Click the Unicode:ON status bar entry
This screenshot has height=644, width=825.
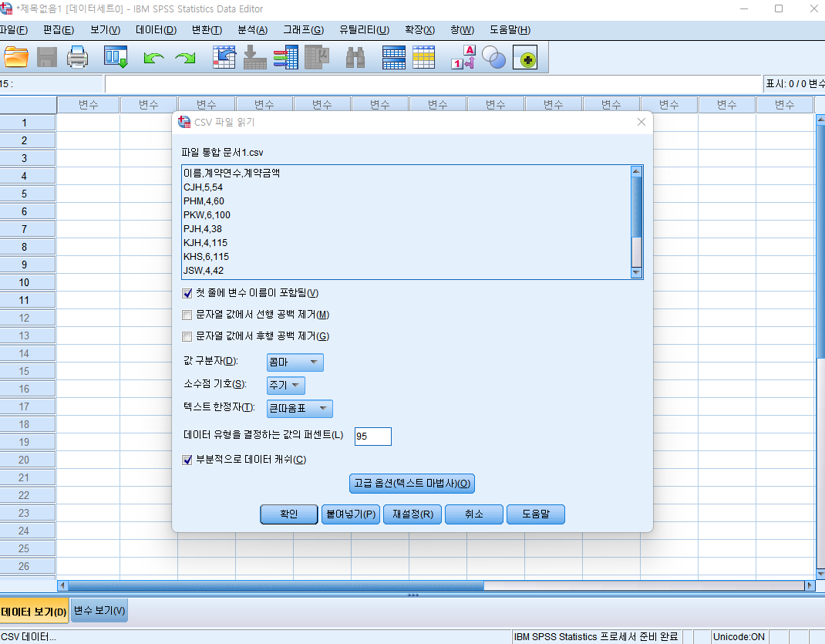coord(739,636)
